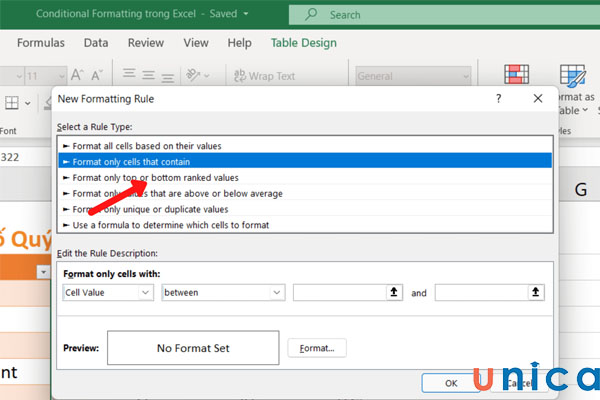Click the Decrease Font Size icon
The height and width of the screenshot is (400, 600).
(98, 76)
